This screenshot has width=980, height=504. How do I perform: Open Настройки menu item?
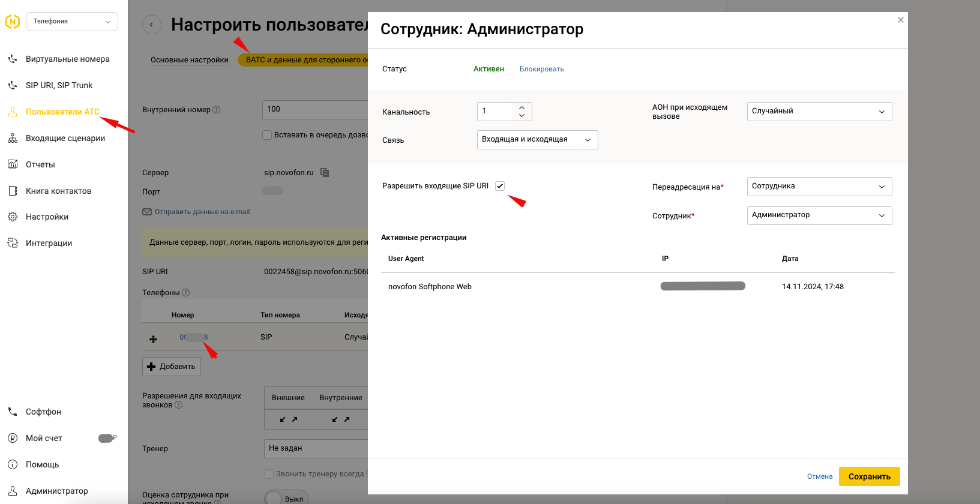click(x=47, y=217)
